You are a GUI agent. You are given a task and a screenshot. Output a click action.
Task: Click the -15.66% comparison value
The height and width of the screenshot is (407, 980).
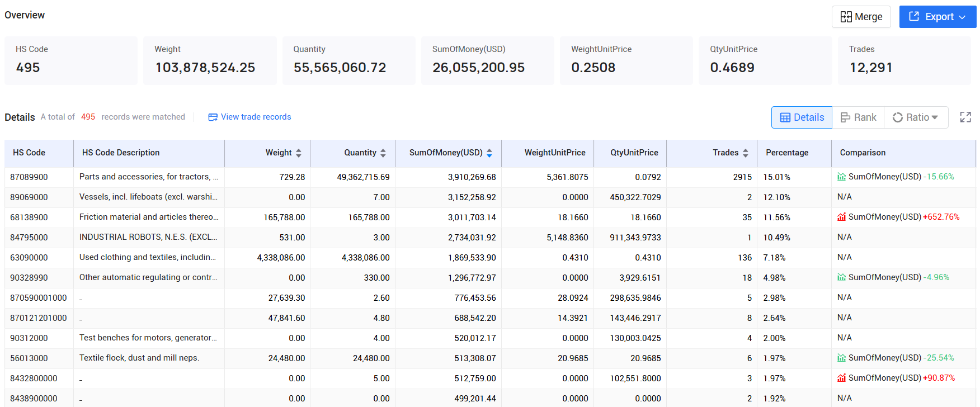point(939,177)
